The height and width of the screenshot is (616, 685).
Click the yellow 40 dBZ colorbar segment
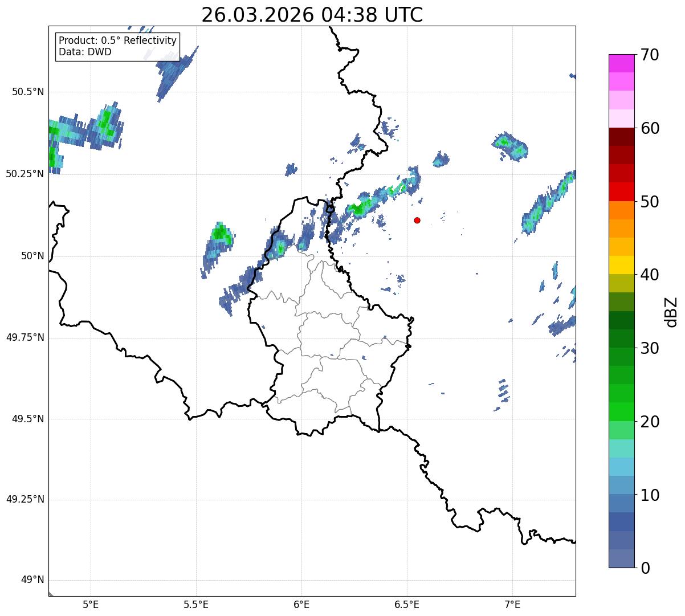pos(621,265)
